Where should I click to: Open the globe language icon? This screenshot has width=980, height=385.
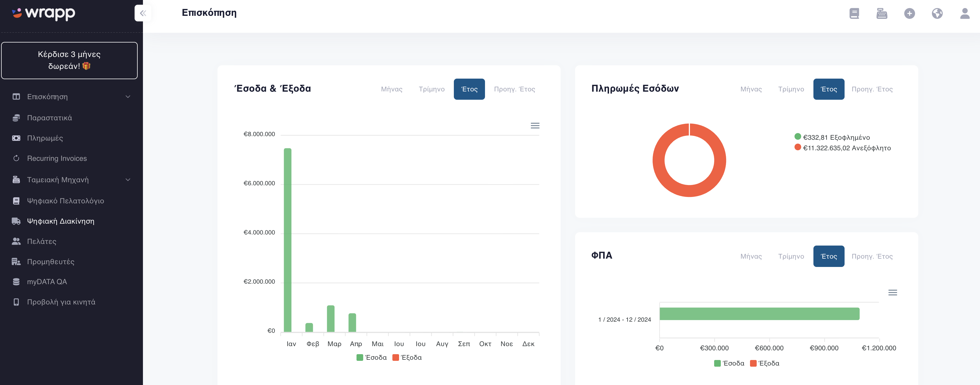point(937,14)
